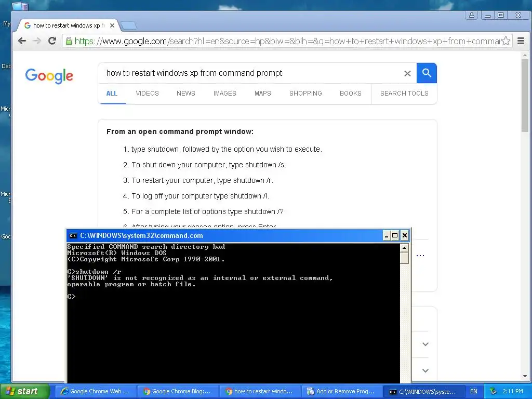Click the EN language indicator in taskbar
The image size is (532, 399).
474,391
